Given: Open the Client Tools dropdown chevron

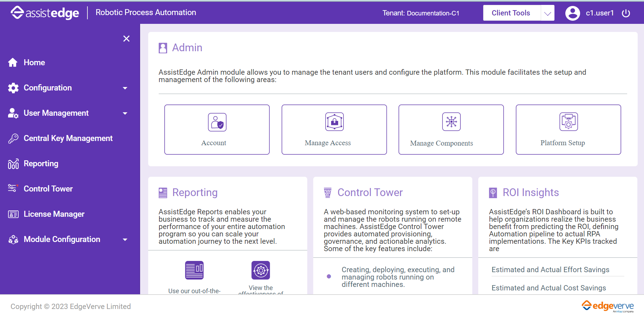Looking at the screenshot, I should point(547,13).
